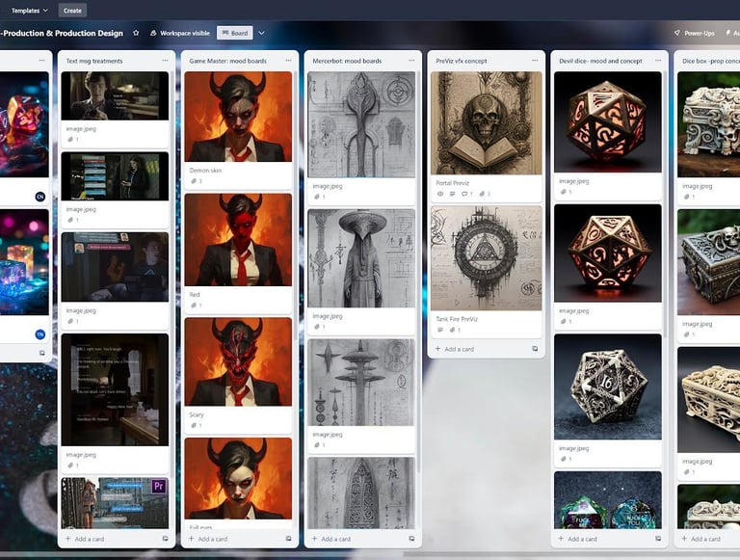Open the ivory skull dice box card image

(709, 124)
